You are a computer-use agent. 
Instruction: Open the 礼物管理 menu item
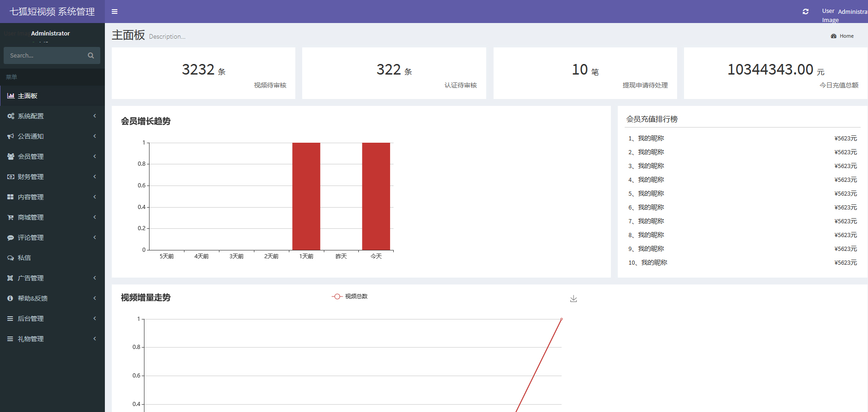31,339
